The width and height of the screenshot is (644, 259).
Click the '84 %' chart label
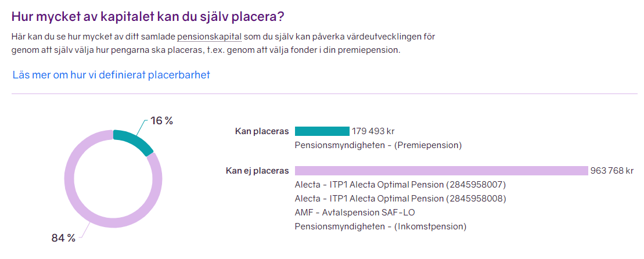pos(64,238)
